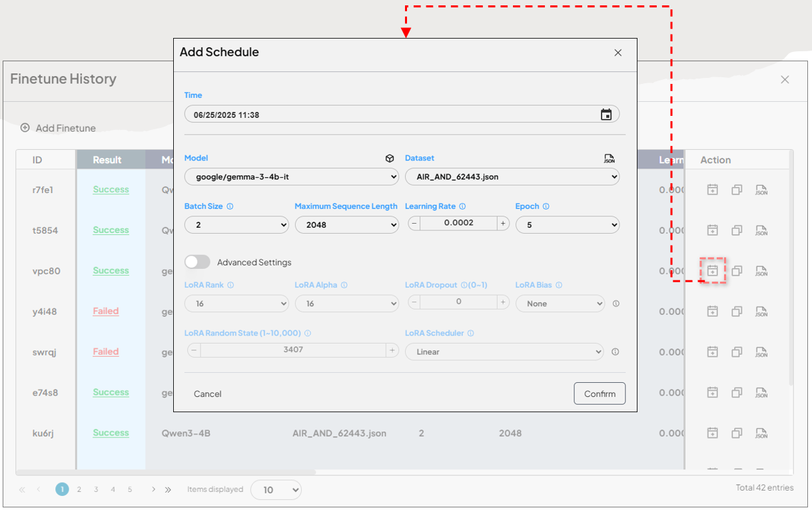
Task: Click the info icon next to Learning Rate
Action: [x=462, y=206]
